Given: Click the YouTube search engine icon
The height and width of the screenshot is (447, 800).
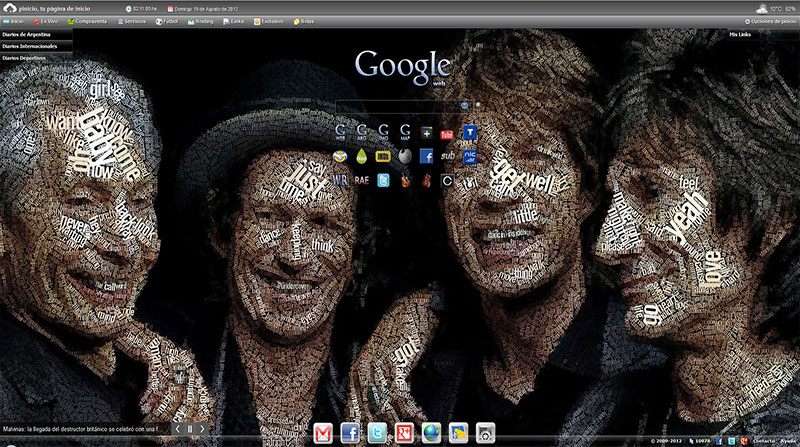Looking at the screenshot, I should [447, 133].
